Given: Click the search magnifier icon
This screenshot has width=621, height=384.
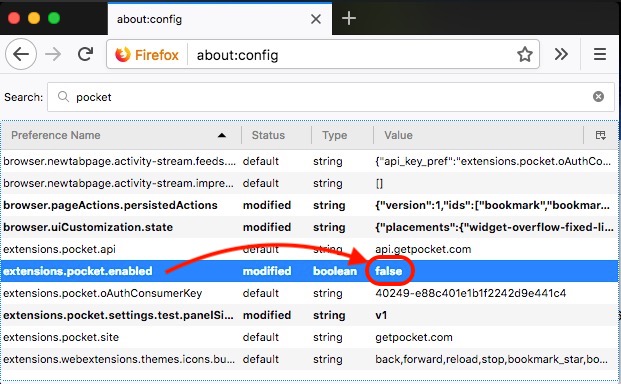Looking at the screenshot, I should [63, 96].
